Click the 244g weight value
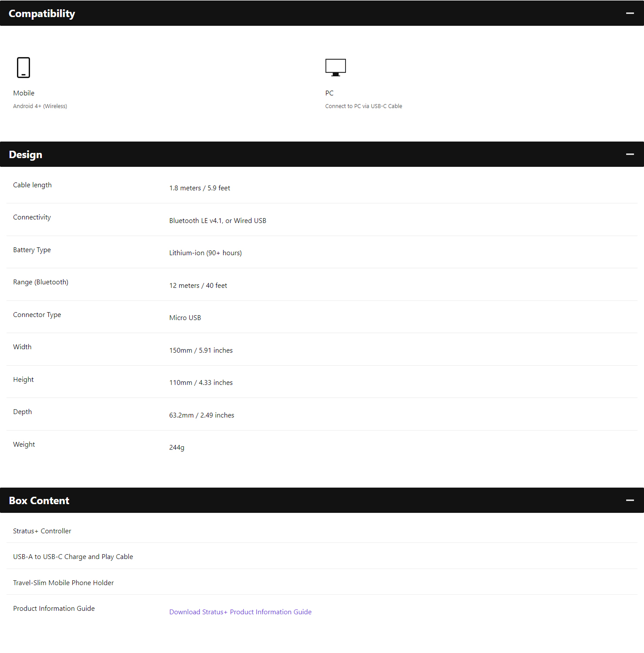 [x=177, y=448]
